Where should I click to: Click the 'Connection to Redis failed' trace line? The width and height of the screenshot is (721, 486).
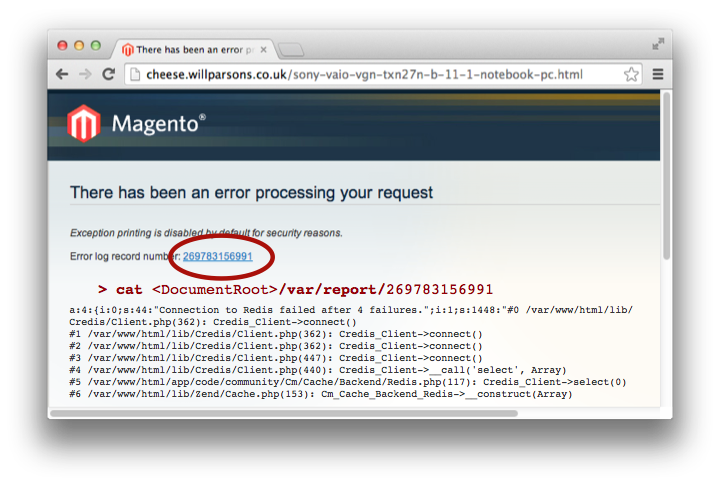351,316
